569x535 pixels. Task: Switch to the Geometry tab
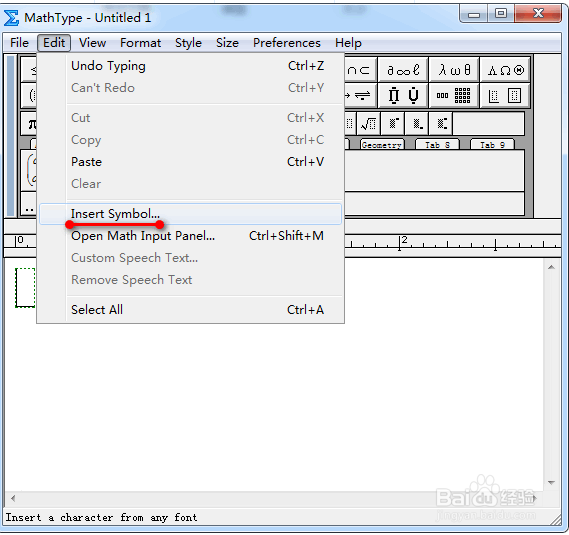coord(382,145)
